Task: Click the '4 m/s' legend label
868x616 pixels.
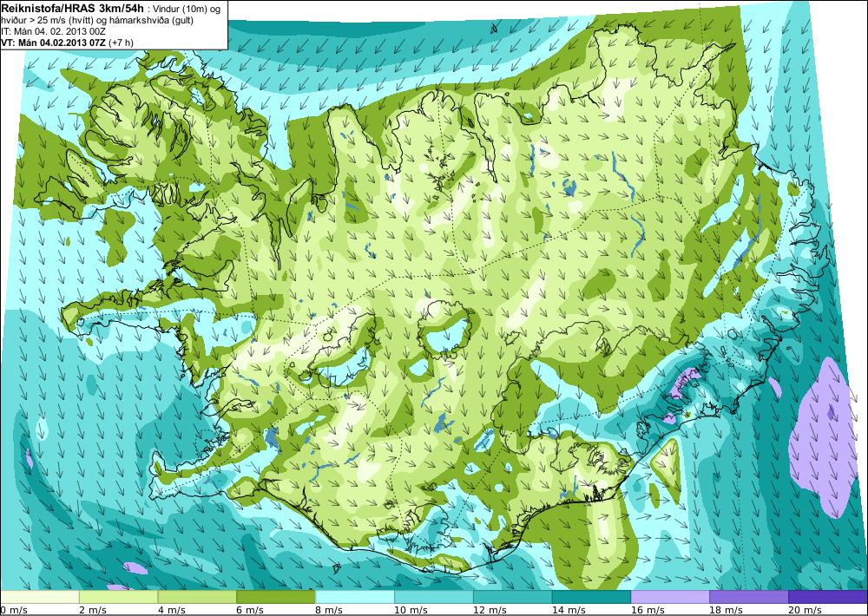Action: [171, 610]
